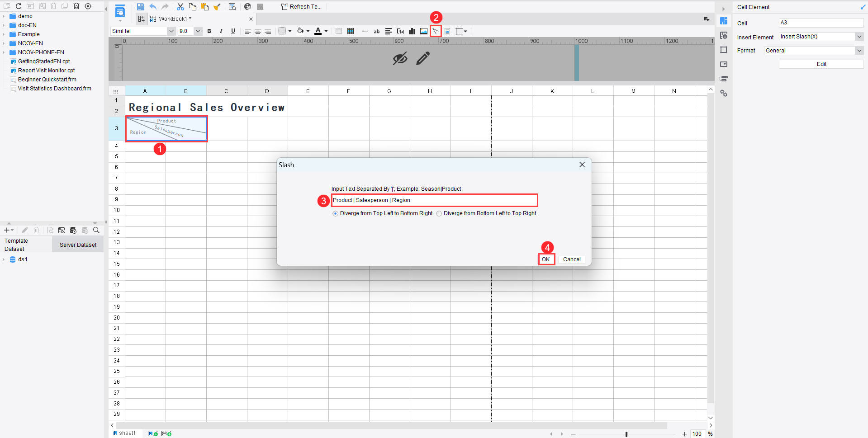
Task: Toggle the hidden-eye icon in header area
Action: pyautogui.click(x=400, y=58)
